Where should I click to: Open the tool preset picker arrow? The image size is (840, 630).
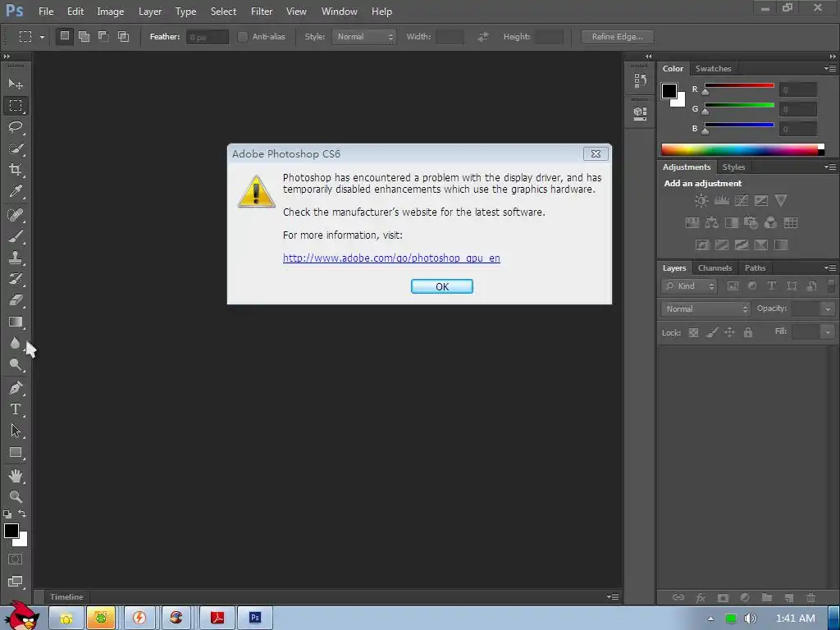[42, 37]
